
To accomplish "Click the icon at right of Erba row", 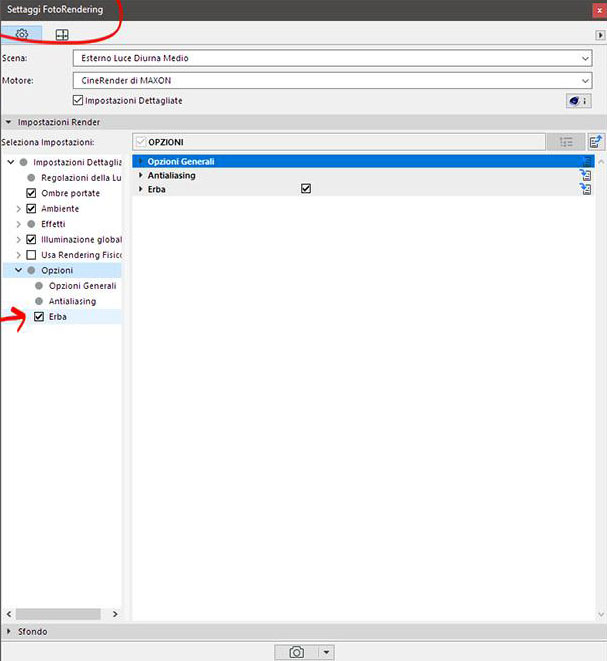I will click(586, 188).
